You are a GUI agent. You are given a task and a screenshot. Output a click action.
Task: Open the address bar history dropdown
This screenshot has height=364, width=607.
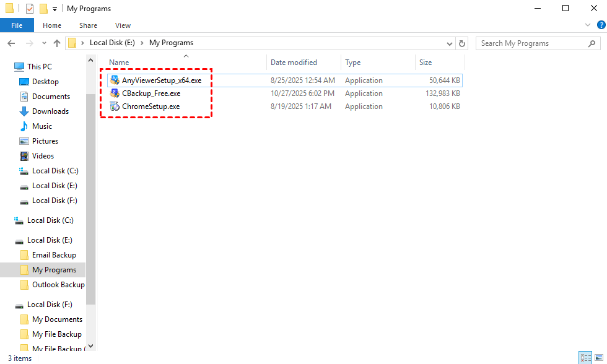coord(450,43)
